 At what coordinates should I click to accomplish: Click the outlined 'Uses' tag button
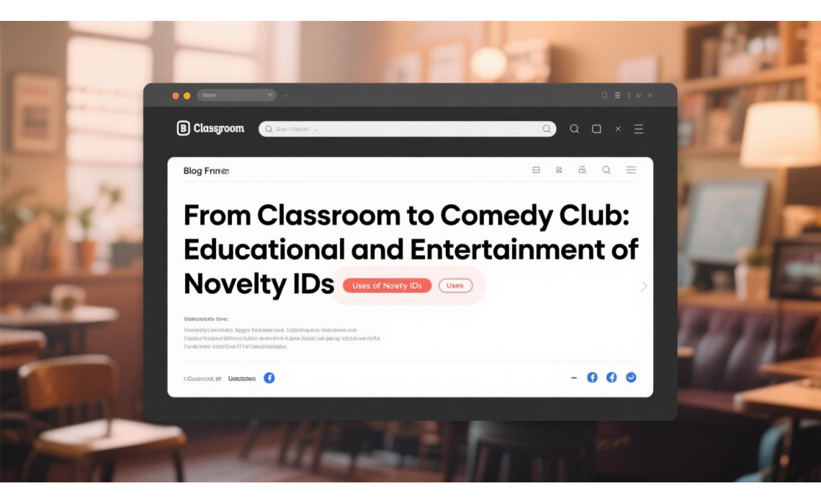click(x=455, y=286)
